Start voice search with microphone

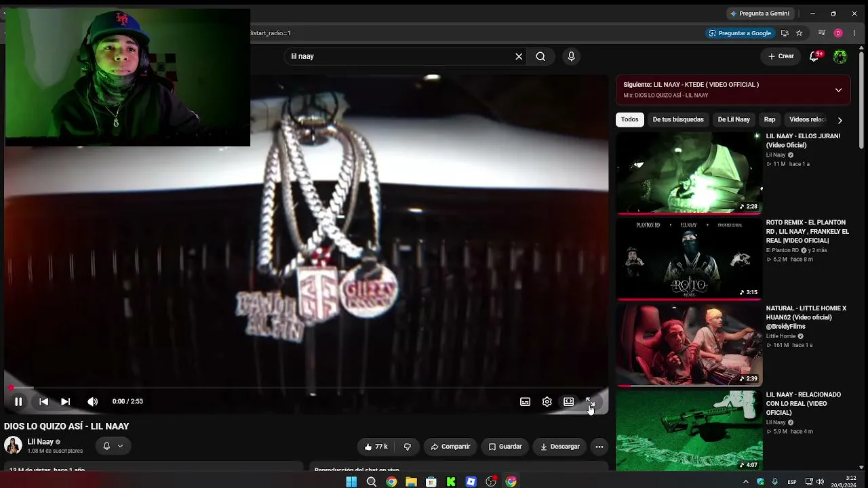click(571, 56)
